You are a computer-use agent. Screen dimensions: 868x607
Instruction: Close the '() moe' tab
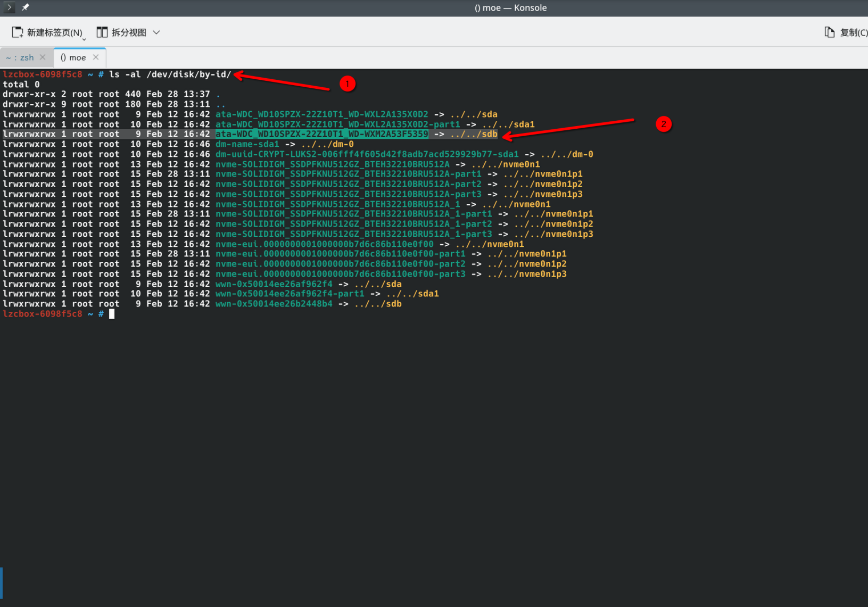[96, 57]
